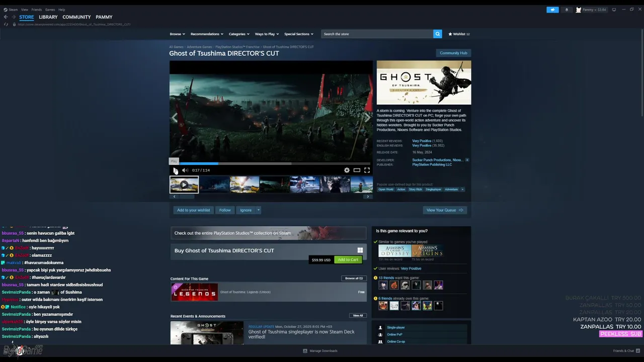Open Manage Downloads
The image size is (644, 362).
[x=320, y=351]
